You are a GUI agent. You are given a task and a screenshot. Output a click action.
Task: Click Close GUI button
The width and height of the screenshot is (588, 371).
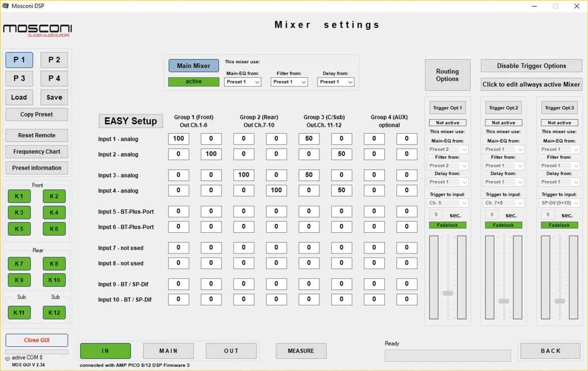pyautogui.click(x=36, y=340)
